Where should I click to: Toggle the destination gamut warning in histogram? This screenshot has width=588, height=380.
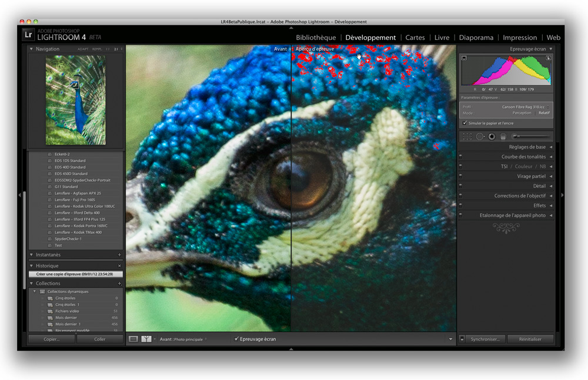(x=548, y=58)
